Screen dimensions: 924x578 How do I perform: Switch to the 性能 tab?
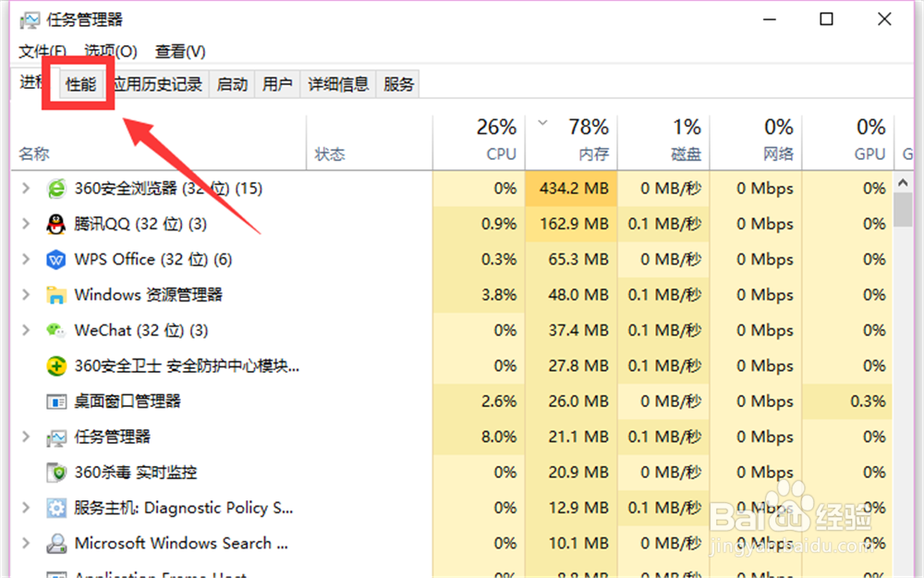[80, 84]
